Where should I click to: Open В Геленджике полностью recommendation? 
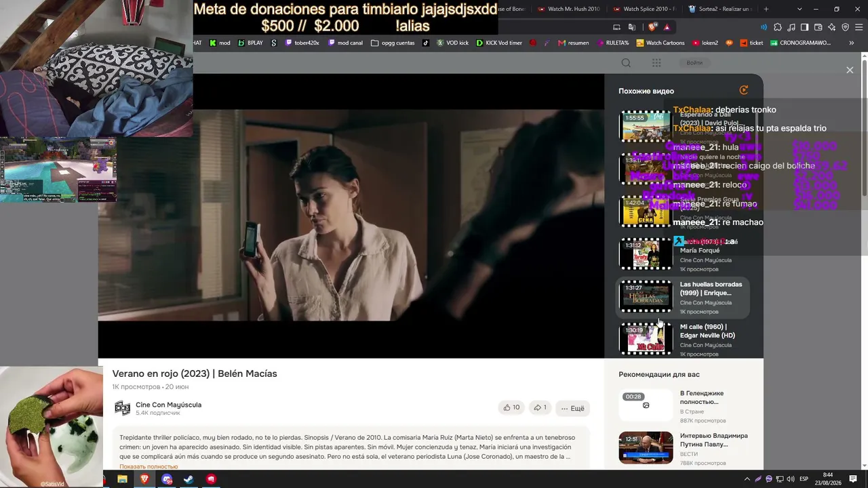click(x=702, y=397)
